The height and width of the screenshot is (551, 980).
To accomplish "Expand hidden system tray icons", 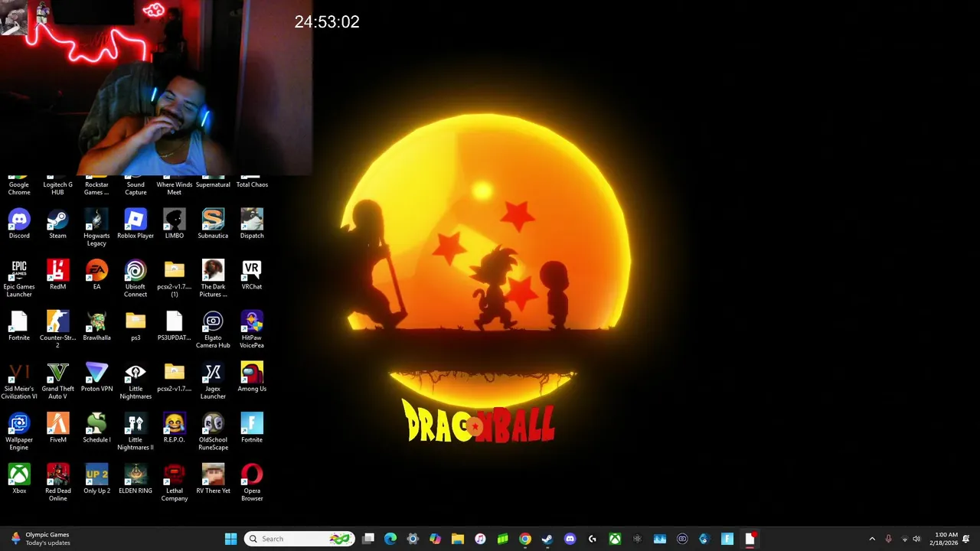I will (872, 539).
